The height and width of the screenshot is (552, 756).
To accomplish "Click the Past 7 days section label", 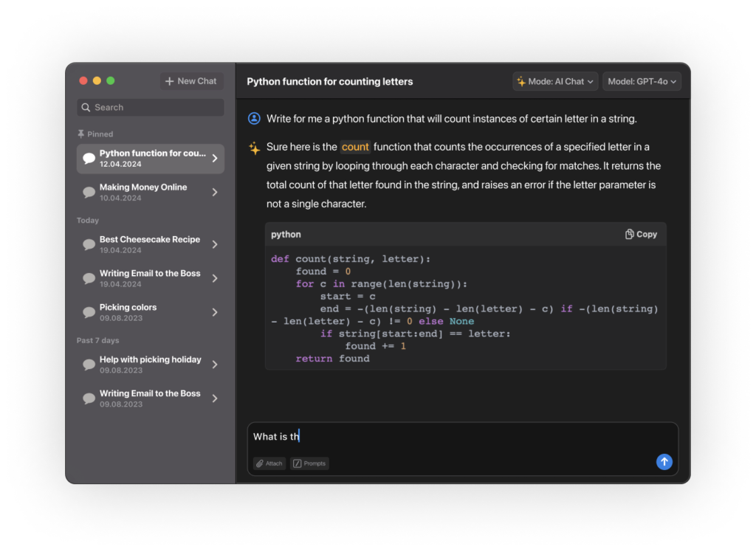I will (98, 340).
